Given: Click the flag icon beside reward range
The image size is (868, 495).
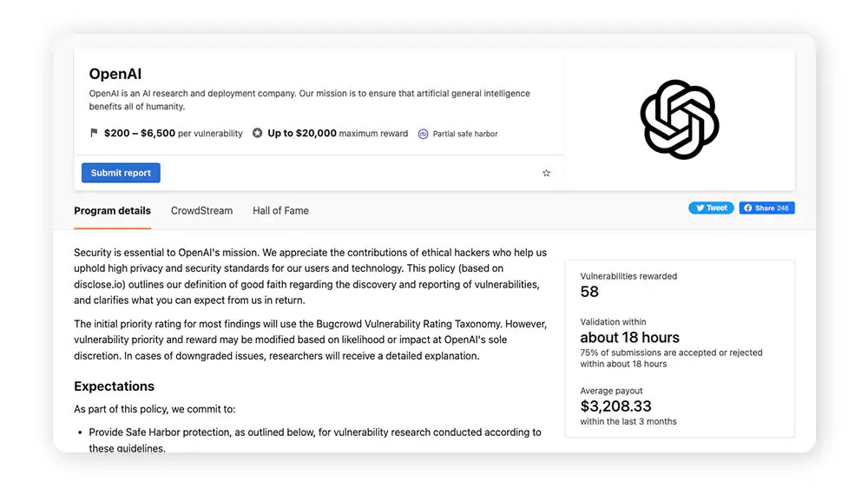Looking at the screenshot, I should pos(94,133).
